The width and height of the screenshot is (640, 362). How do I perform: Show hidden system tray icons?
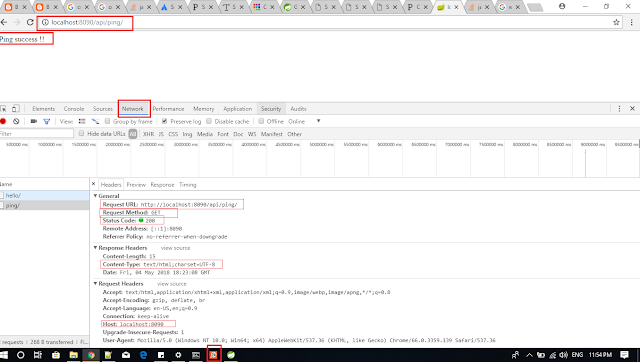pyautogui.click(x=529, y=355)
